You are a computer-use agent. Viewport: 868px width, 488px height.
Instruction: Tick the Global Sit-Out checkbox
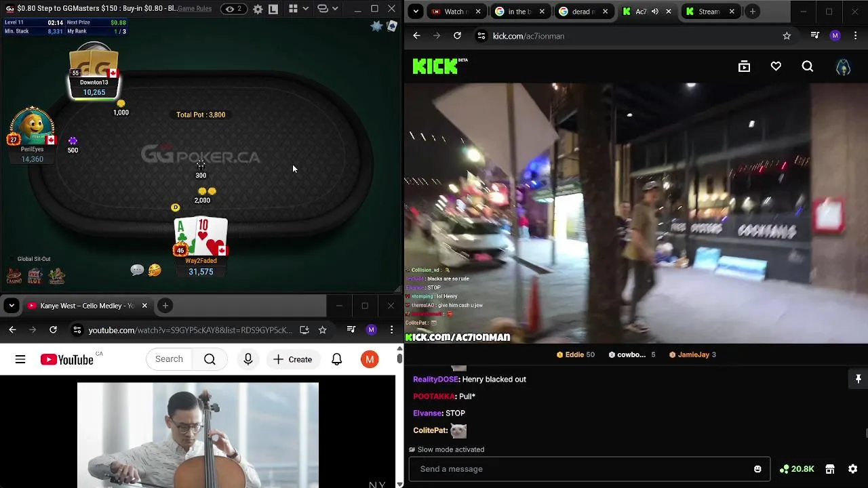click(x=11, y=259)
